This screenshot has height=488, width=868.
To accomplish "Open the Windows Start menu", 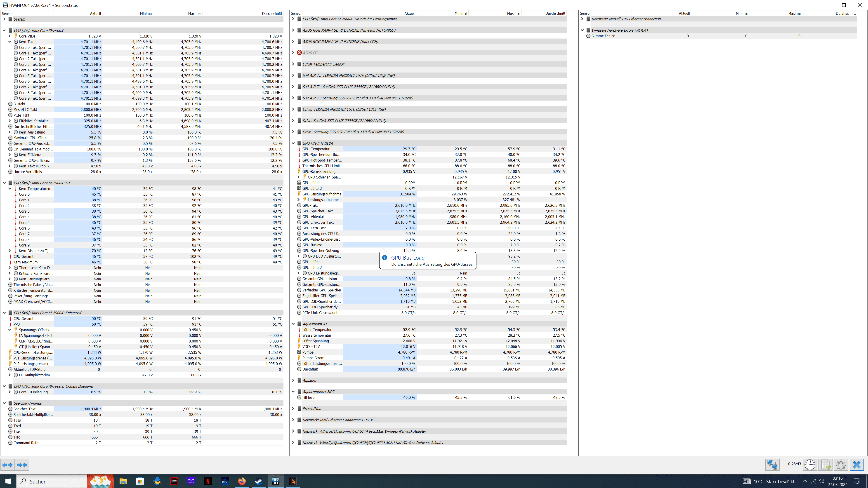I will click(8, 481).
